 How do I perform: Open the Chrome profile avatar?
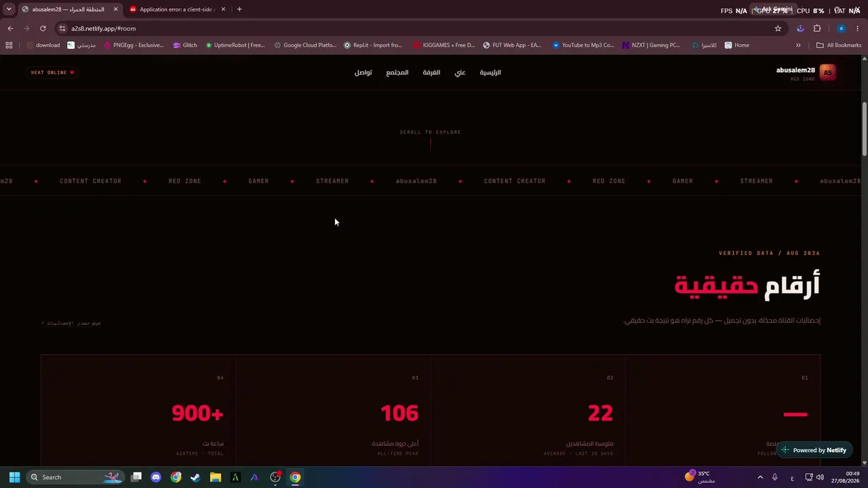(841, 28)
